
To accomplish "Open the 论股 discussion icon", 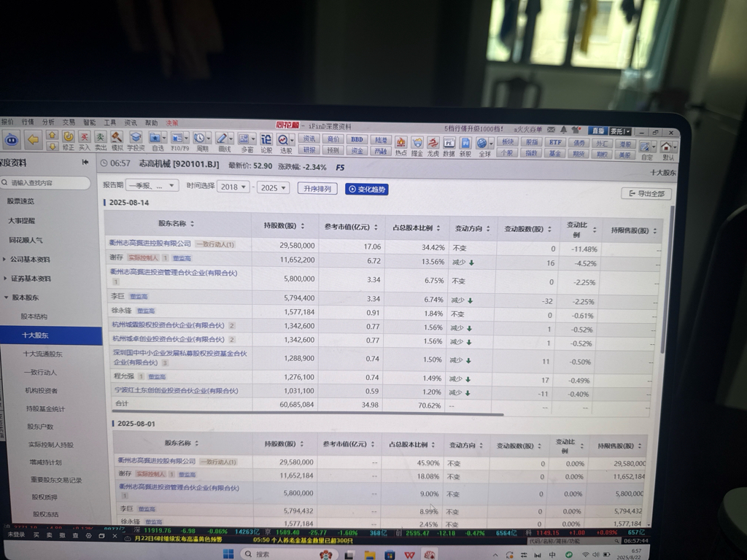I will tap(266, 142).
